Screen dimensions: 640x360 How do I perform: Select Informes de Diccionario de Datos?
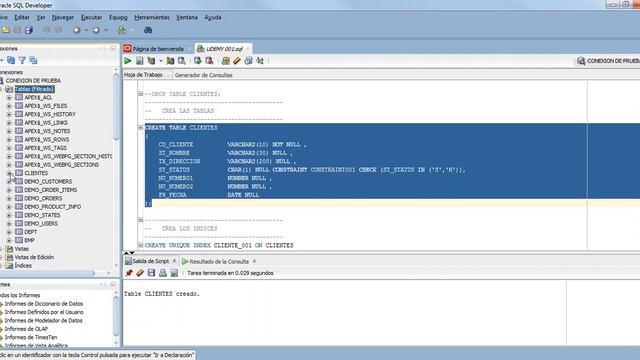click(44, 304)
